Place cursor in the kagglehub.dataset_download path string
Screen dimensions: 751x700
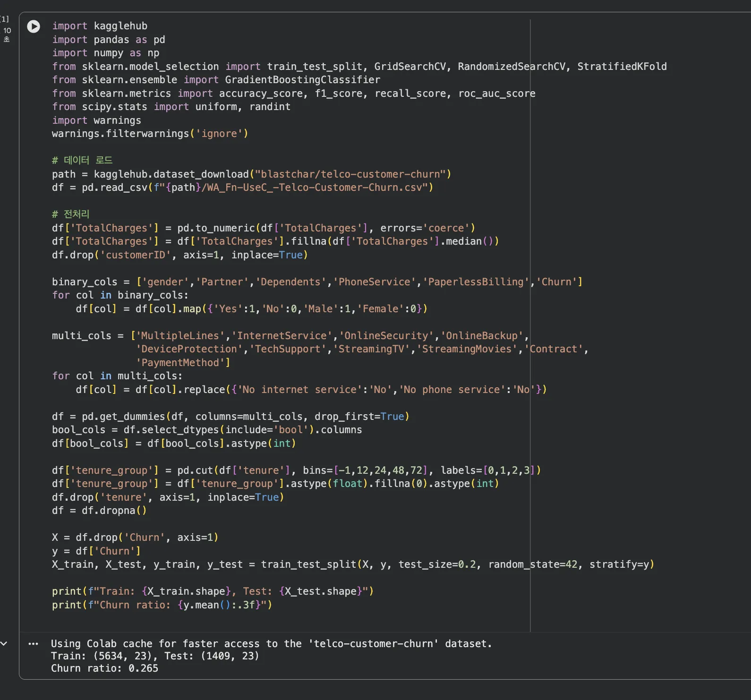click(353, 174)
